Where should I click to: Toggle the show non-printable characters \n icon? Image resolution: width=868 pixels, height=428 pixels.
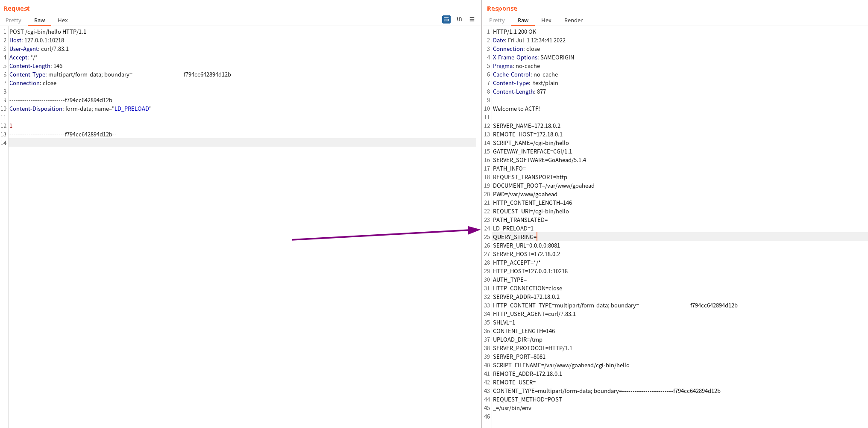pos(459,19)
